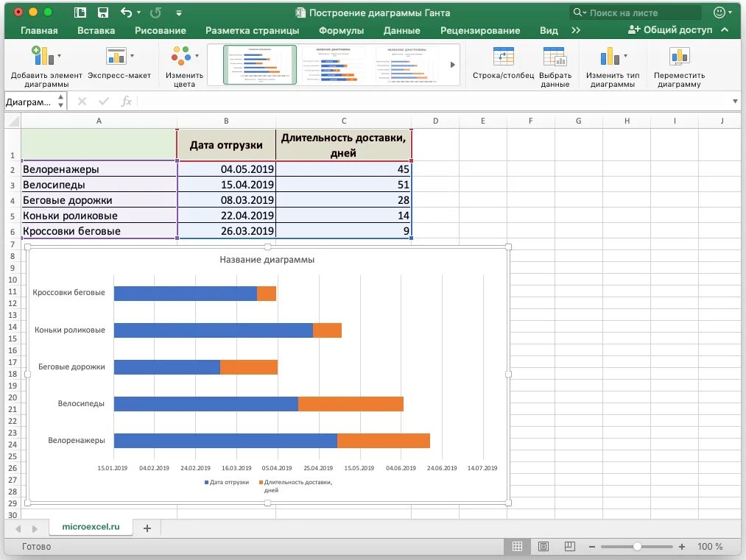This screenshot has width=746, height=560.
Task: Click the Строка/столбец switch icon
Action: (504, 56)
